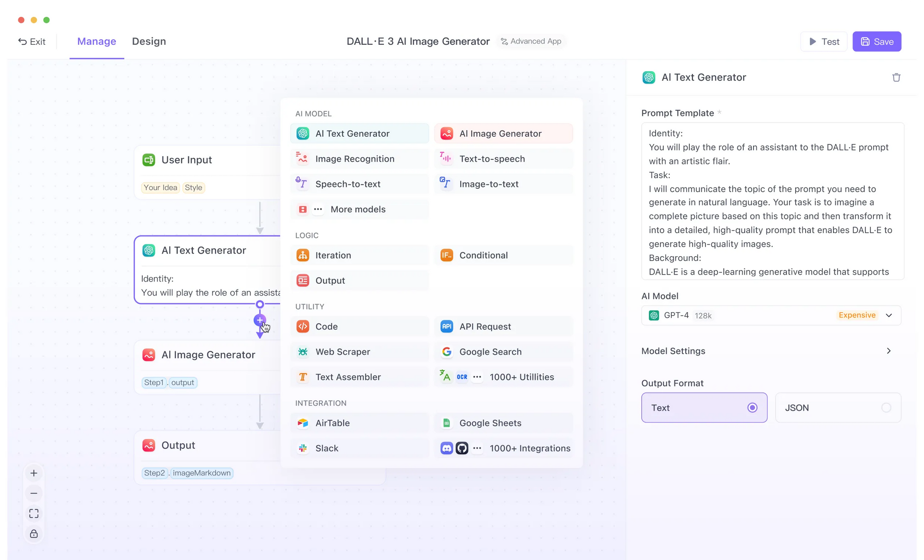
Task: Click the Exit link
Action: (32, 42)
